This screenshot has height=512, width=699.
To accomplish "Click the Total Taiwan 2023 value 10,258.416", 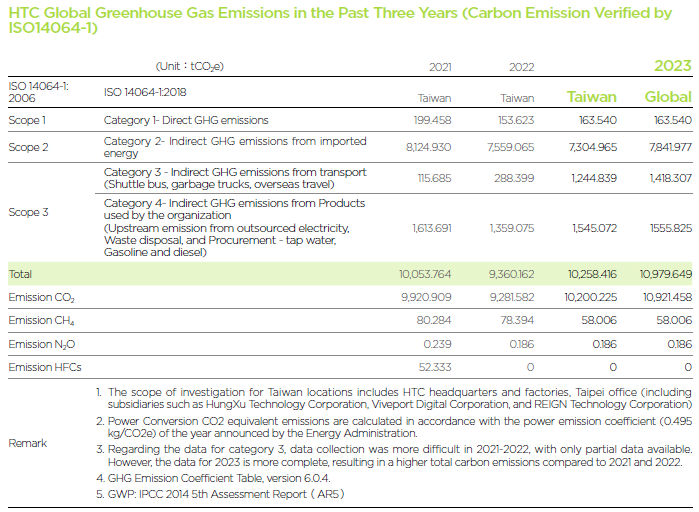I will [592, 274].
